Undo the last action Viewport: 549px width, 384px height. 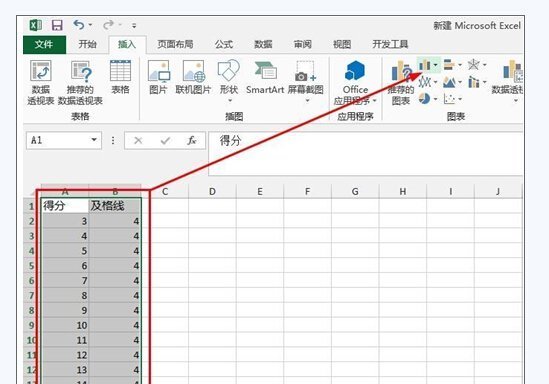[79, 25]
